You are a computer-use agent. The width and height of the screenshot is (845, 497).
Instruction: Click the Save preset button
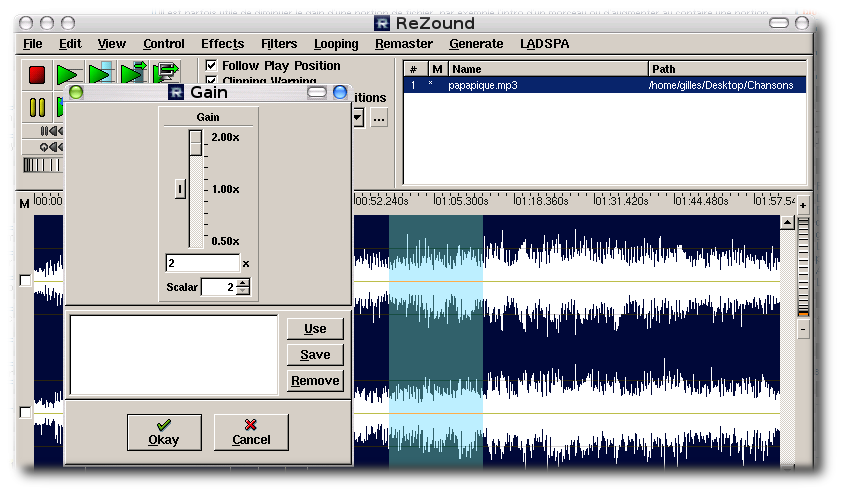(315, 355)
